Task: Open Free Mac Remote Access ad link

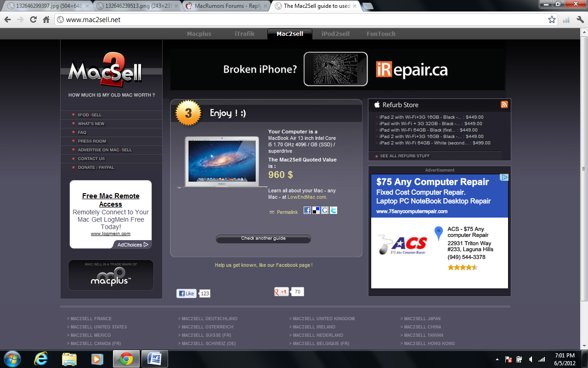Action: coord(111,200)
